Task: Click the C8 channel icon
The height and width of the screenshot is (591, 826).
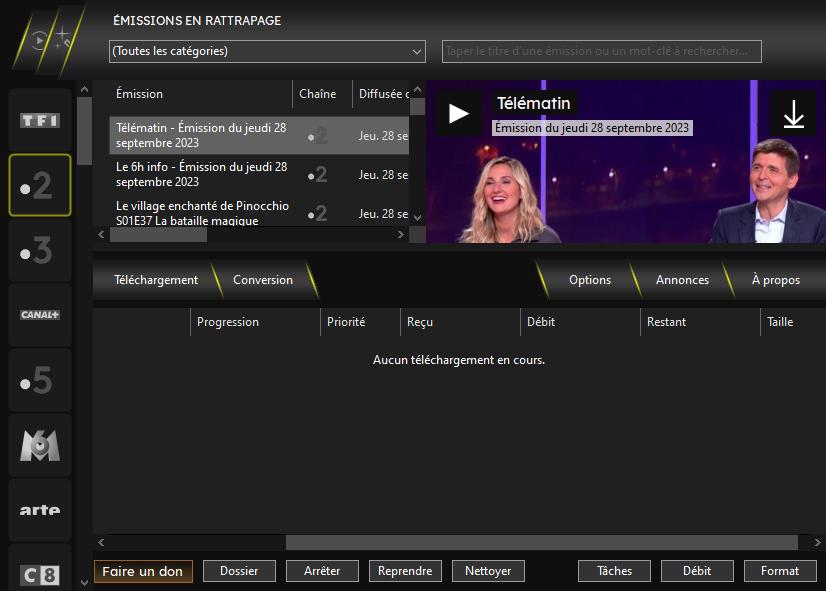Action: click(x=40, y=574)
